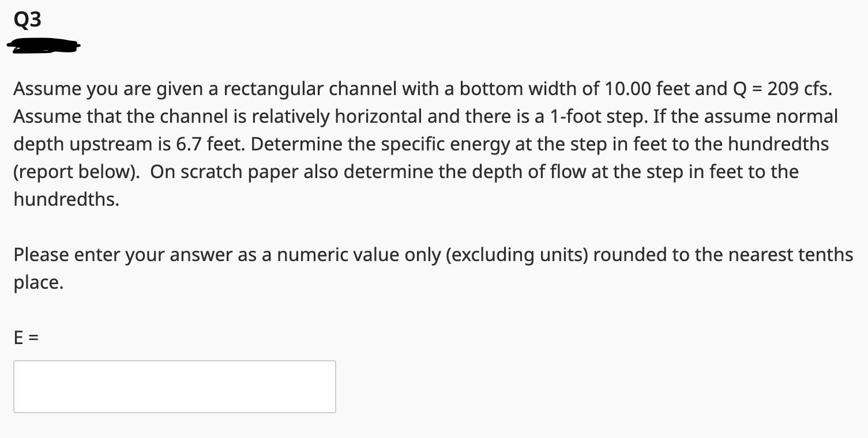Select the rounding instructions paragraph
The image size is (868, 438).
click(433, 268)
